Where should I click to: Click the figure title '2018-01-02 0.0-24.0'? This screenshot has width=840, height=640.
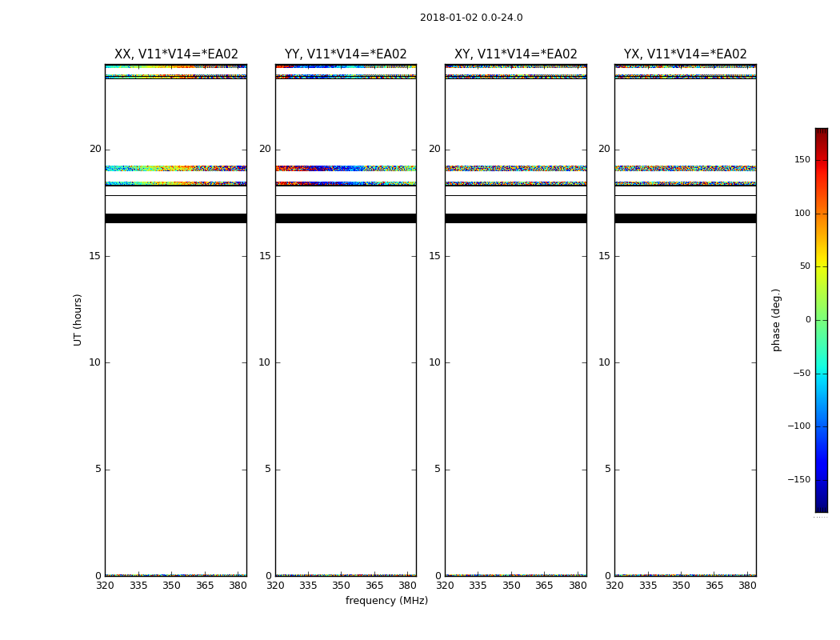[x=471, y=18]
